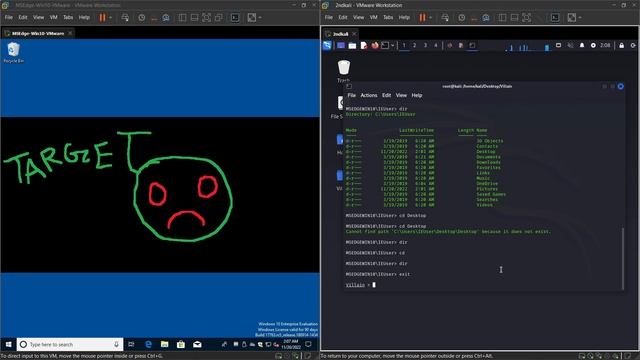Click the Kali panel file manager folder icon

(352, 46)
